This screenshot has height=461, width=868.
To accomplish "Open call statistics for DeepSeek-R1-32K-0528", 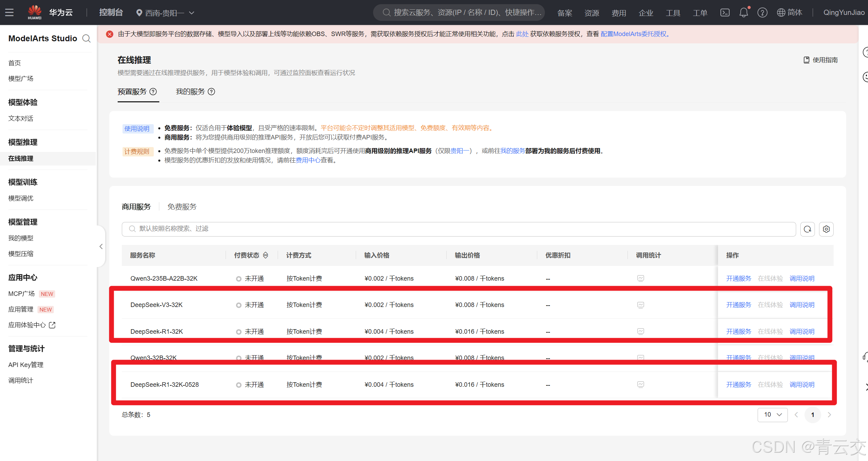I will pos(641,384).
